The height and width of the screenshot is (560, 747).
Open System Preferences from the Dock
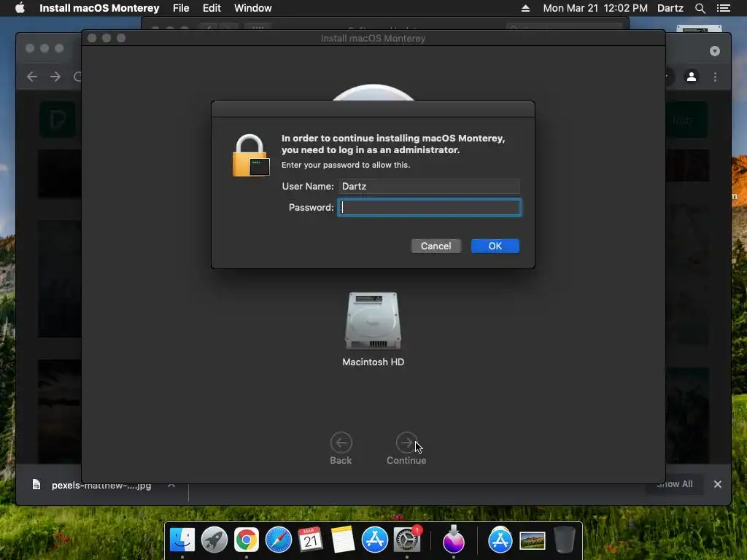(407, 540)
